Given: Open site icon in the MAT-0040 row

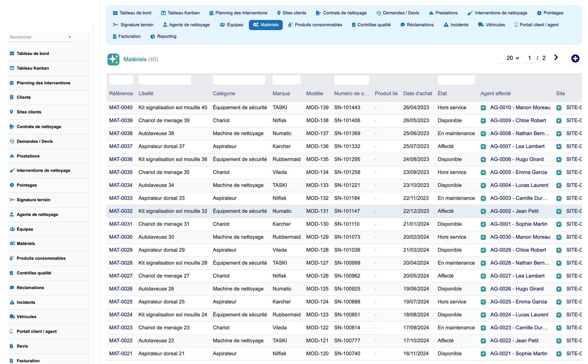Looking at the screenshot, I should click(559, 108).
